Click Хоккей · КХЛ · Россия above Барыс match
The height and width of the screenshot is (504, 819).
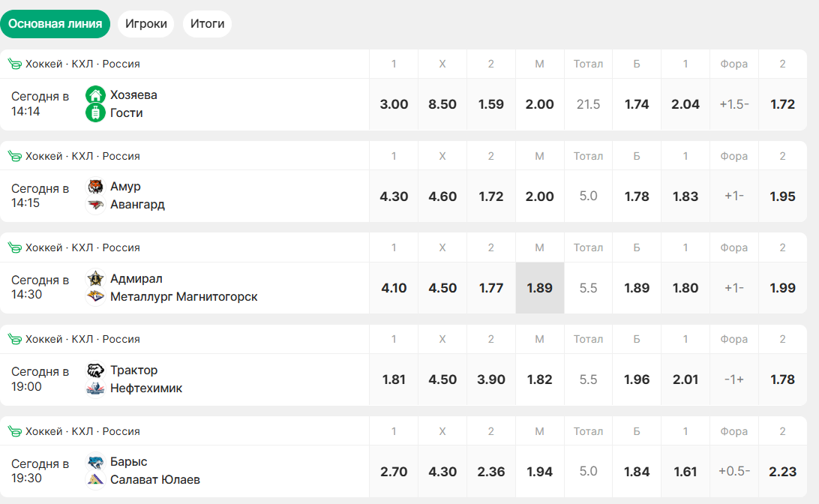click(82, 431)
